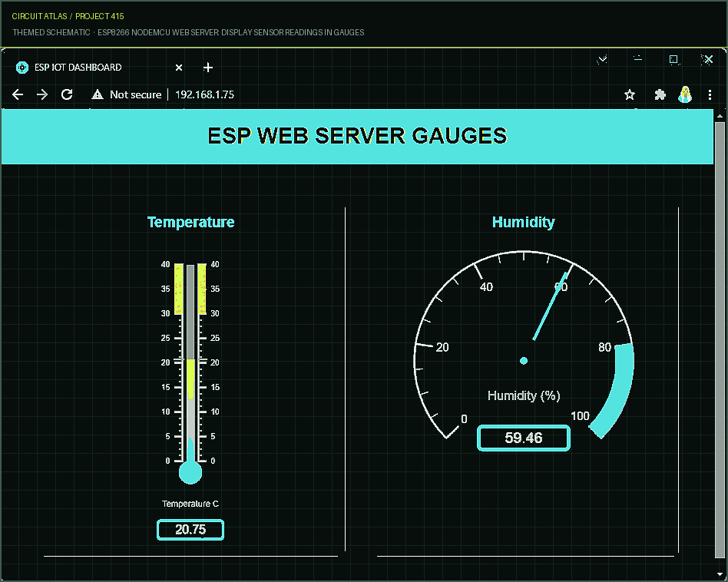728x582 pixels.
Task: Click the Humidity (%) gauge label
Action: [x=524, y=395]
